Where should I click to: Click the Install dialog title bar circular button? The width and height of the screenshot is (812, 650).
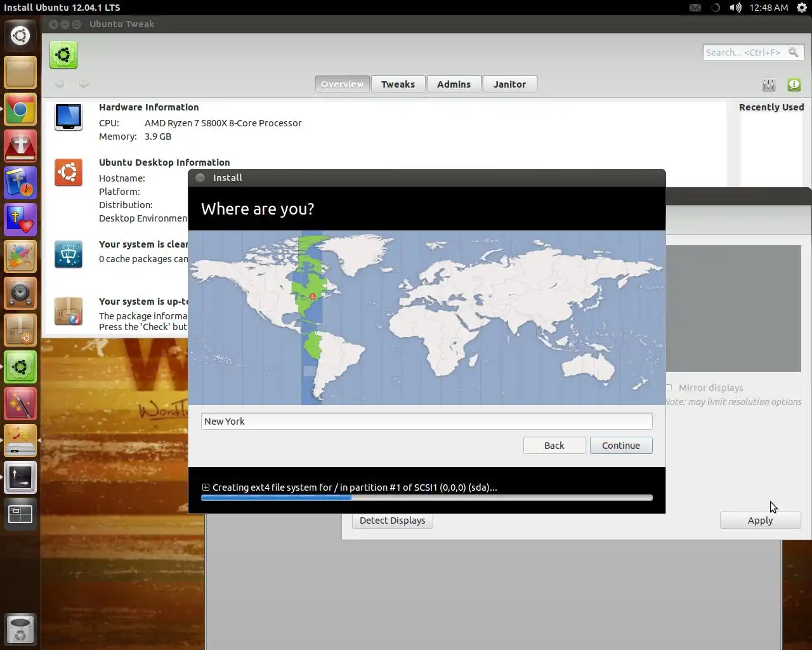pos(200,178)
